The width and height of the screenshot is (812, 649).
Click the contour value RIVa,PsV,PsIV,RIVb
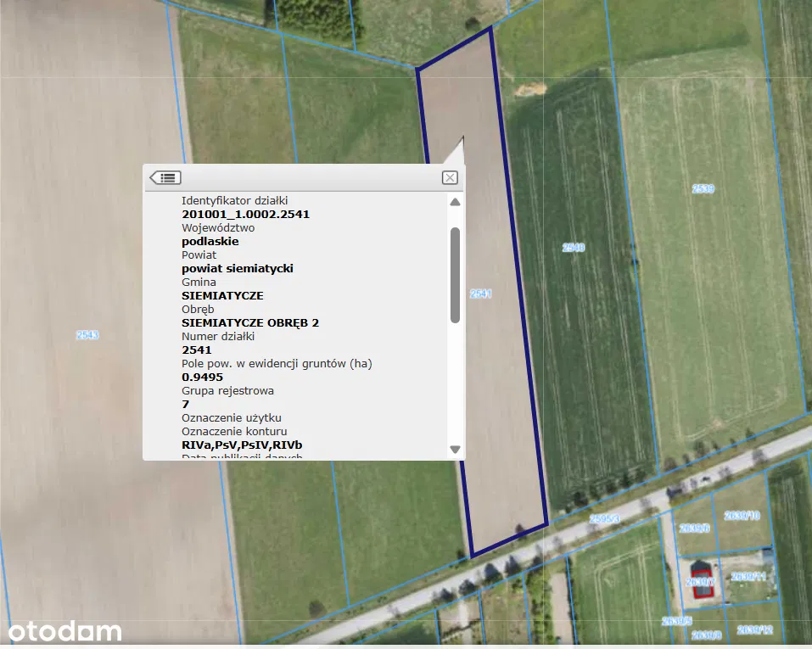(242, 445)
